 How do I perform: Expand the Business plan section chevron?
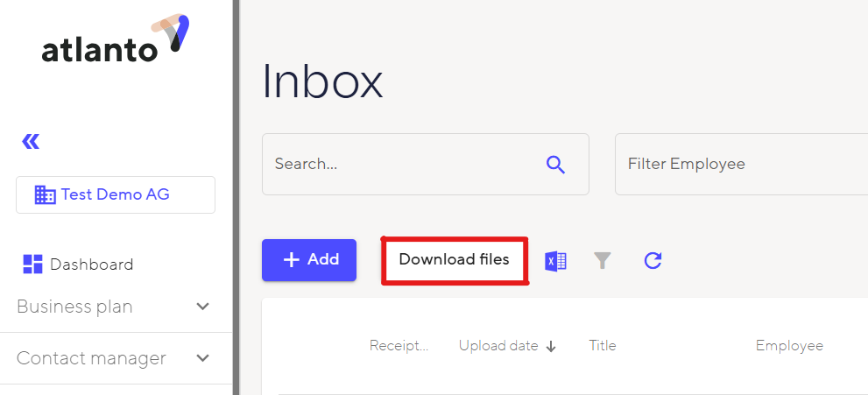pyautogui.click(x=202, y=307)
